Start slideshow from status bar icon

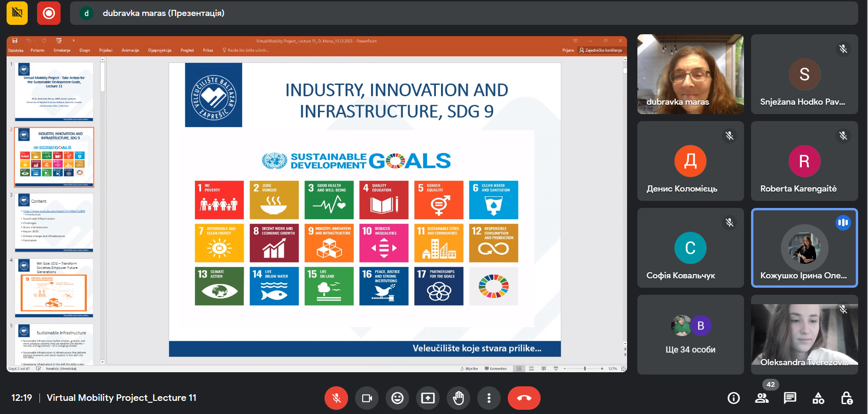point(556,369)
